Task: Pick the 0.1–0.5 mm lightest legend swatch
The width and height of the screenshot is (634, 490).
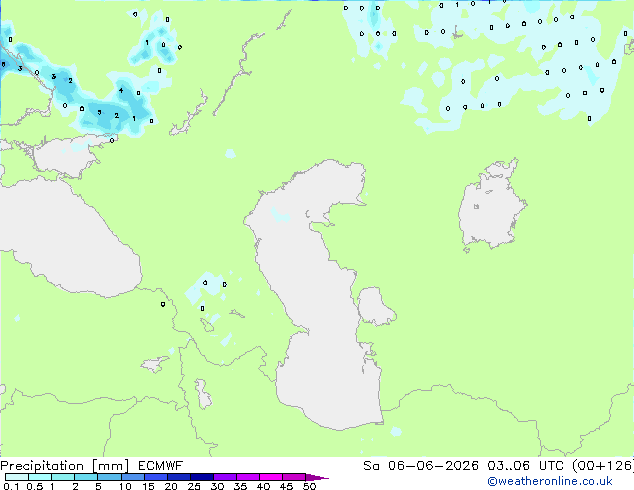Action: tap(17, 477)
